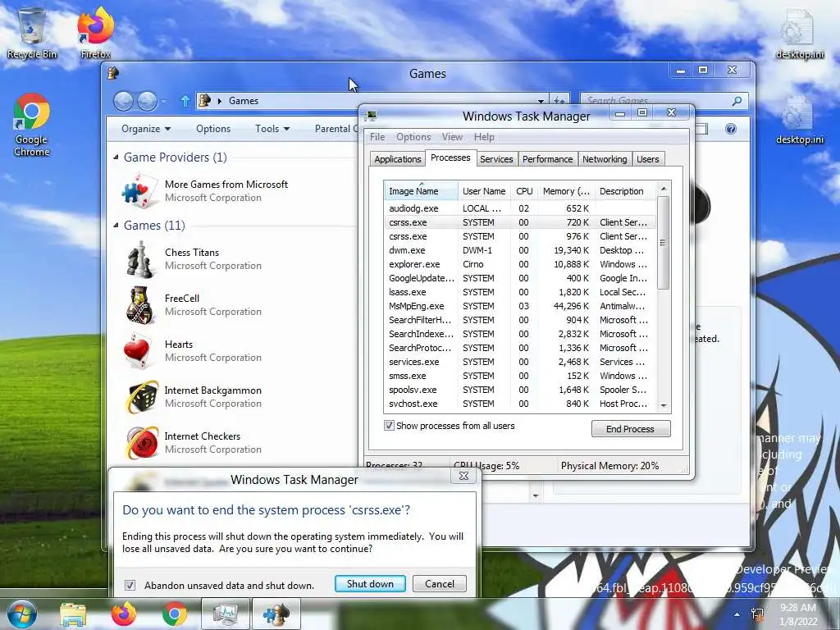Click Shut down in the dialog
The width and height of the screenshot is (840, 630).
tap(370, 584)
